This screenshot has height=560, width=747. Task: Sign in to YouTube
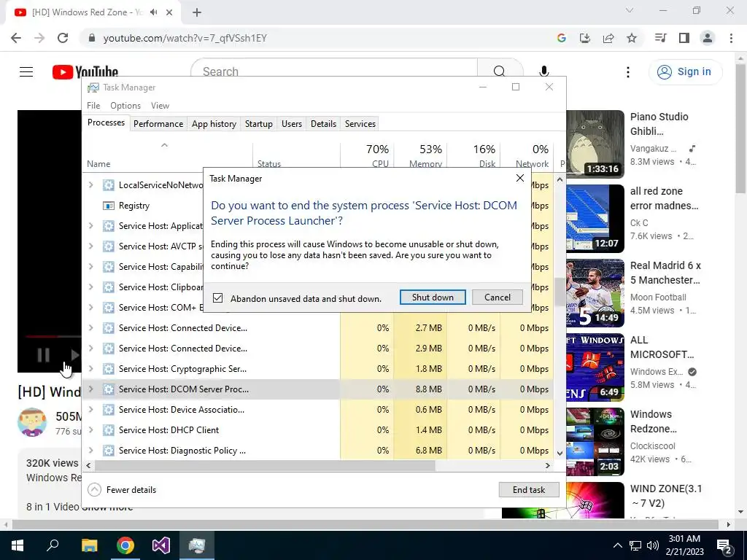pos(685,72)
